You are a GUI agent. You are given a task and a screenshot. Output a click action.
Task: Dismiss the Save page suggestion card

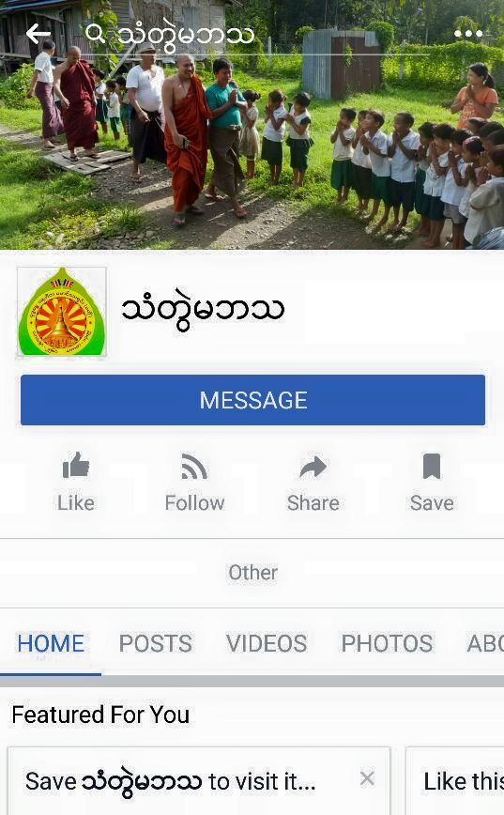(x=367, y=778)
